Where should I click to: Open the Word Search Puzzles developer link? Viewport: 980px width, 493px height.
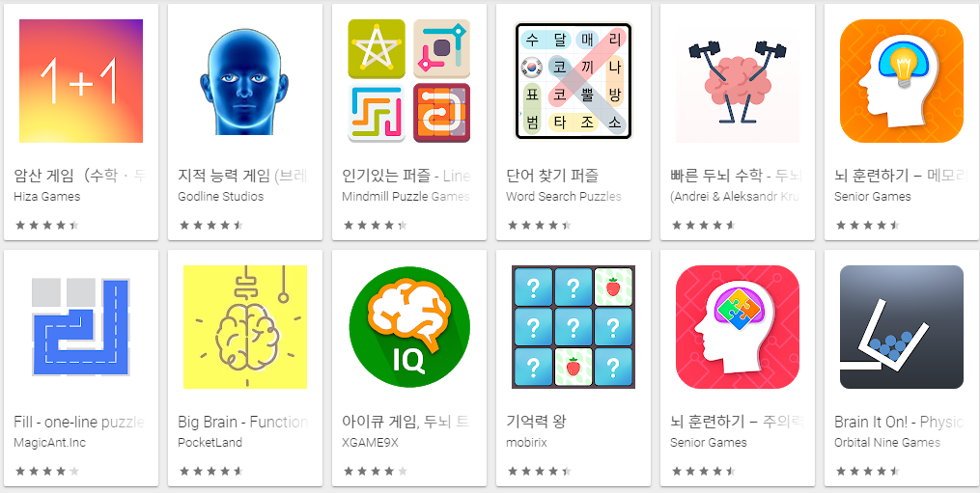point(564,196)
